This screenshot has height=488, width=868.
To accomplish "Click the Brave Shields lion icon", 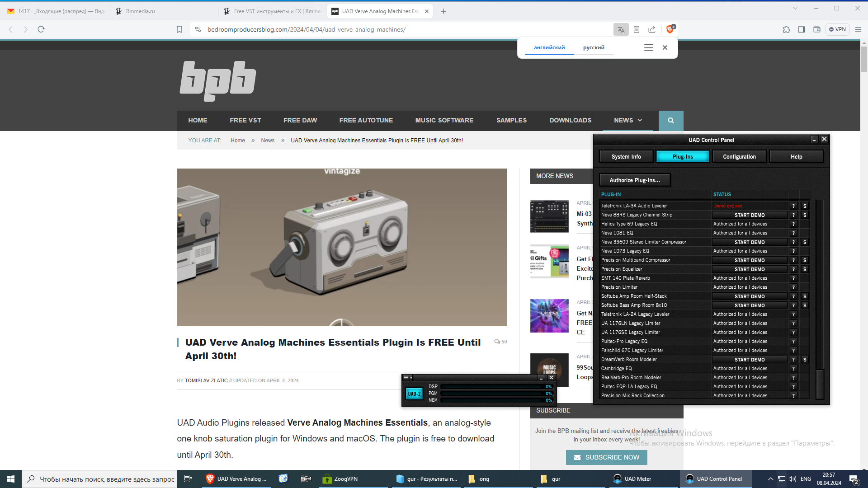I will (x=670, y=29).
